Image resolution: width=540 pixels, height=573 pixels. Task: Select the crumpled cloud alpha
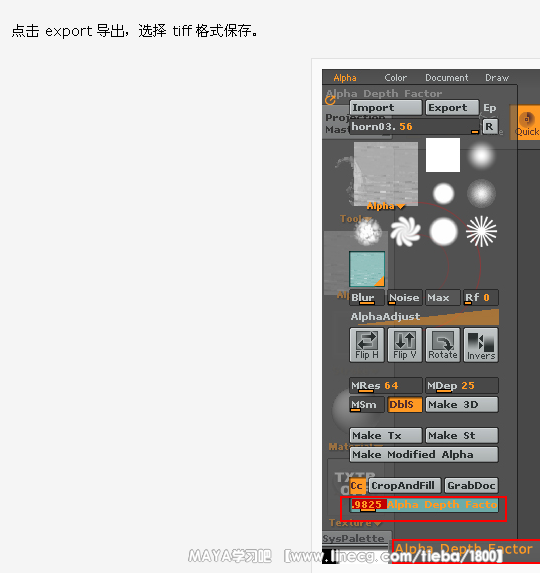368,232
